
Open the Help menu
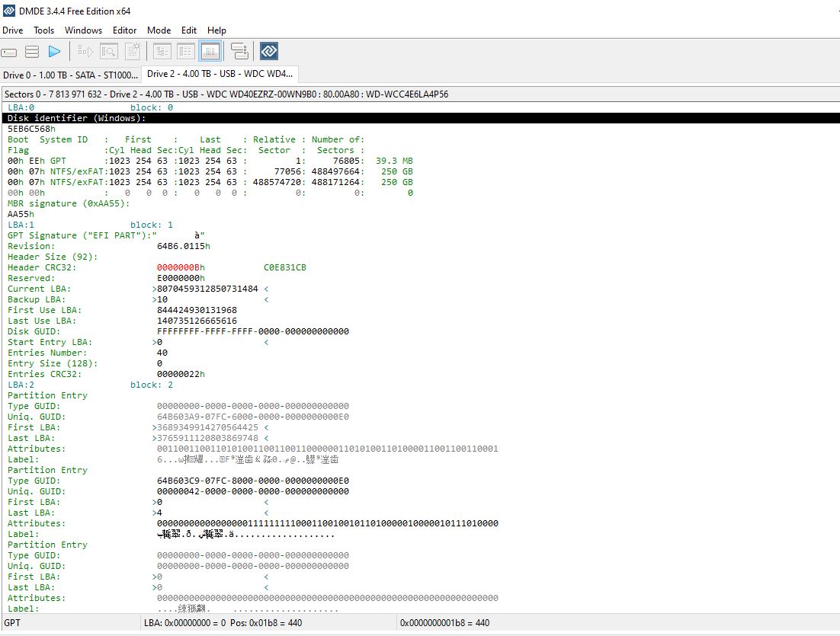tap(217, 30)
